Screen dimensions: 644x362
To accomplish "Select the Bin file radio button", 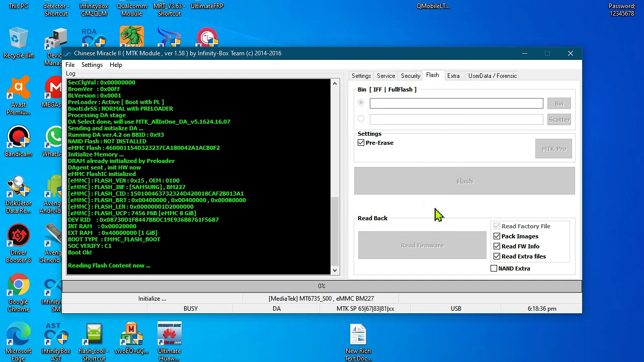I will tap(361, 103).
